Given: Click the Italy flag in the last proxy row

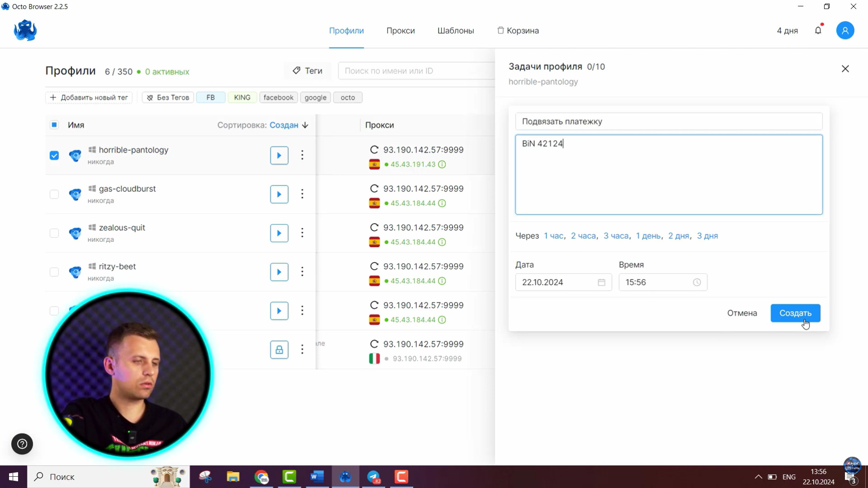Looking at the screenshot, I should coord(374,359).
